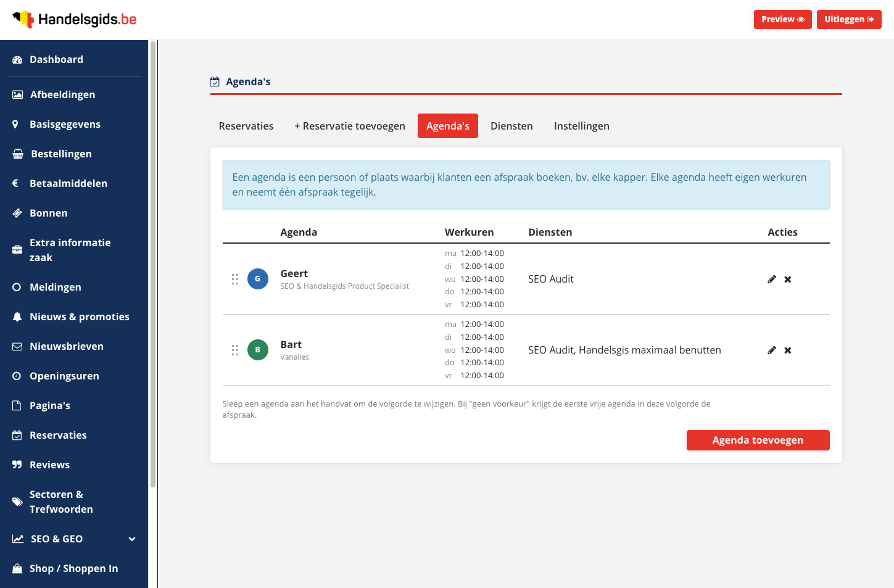894x588 pixels.
Task: Click the Extra informatie briefcase icon
Action: point(17,250)
